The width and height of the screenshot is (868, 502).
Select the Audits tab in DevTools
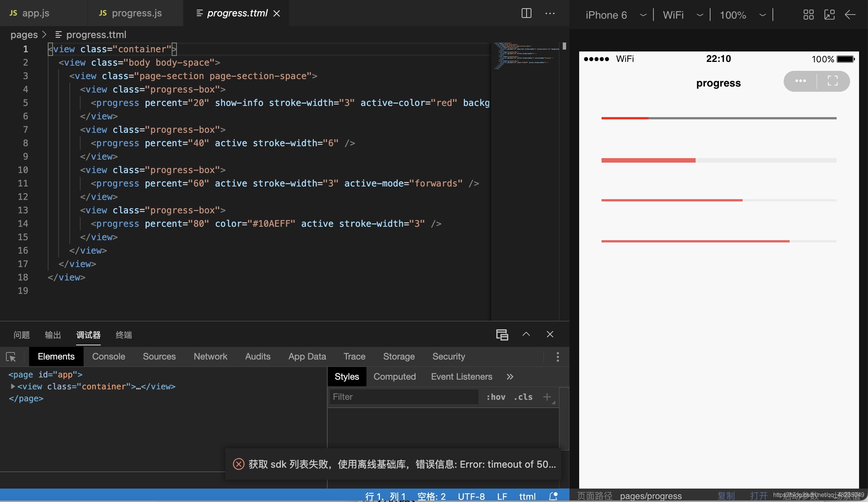pos(257,356)
